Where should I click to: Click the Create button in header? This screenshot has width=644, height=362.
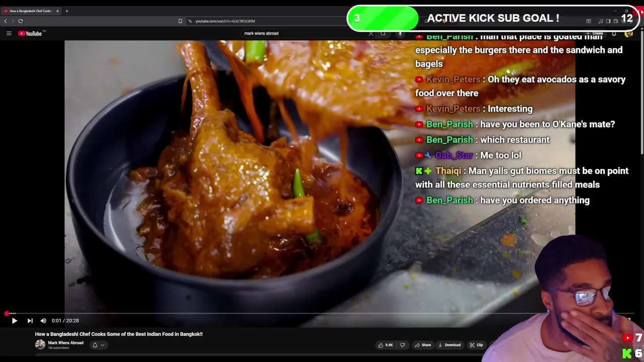pyautogui.click(x=595, y=33)
